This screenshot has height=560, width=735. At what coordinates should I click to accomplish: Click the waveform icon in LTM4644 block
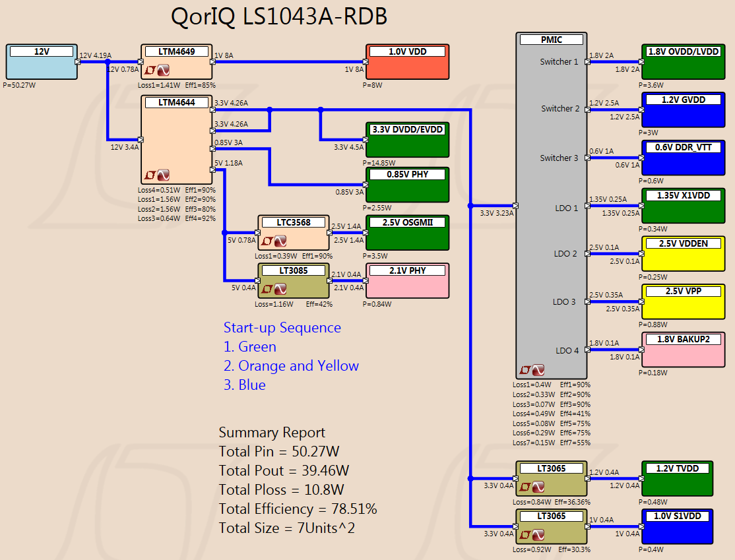click(163, 175)
